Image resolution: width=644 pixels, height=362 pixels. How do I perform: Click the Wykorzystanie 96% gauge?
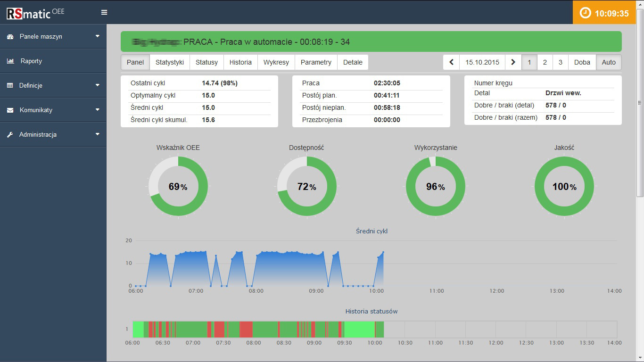click(436, 186)
